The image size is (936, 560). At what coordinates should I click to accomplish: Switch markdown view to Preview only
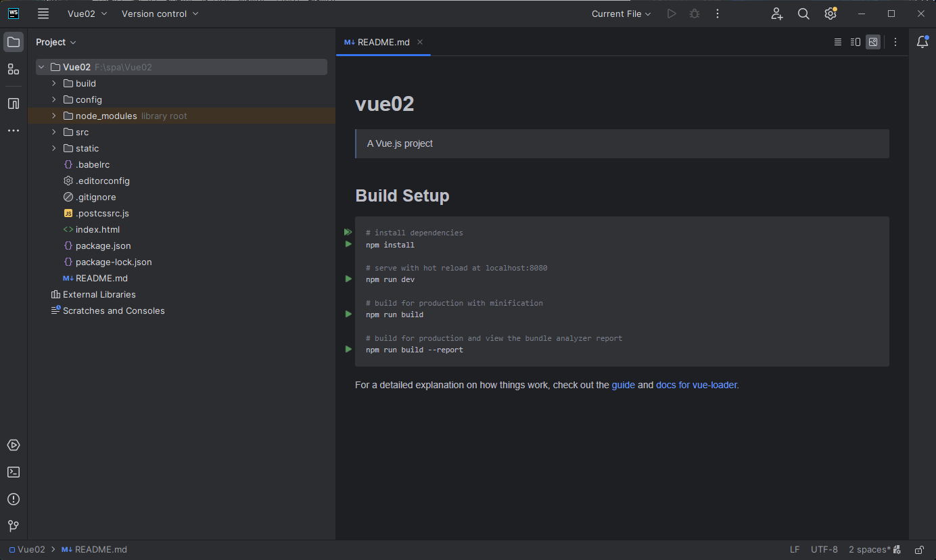(x=873, y=42)
